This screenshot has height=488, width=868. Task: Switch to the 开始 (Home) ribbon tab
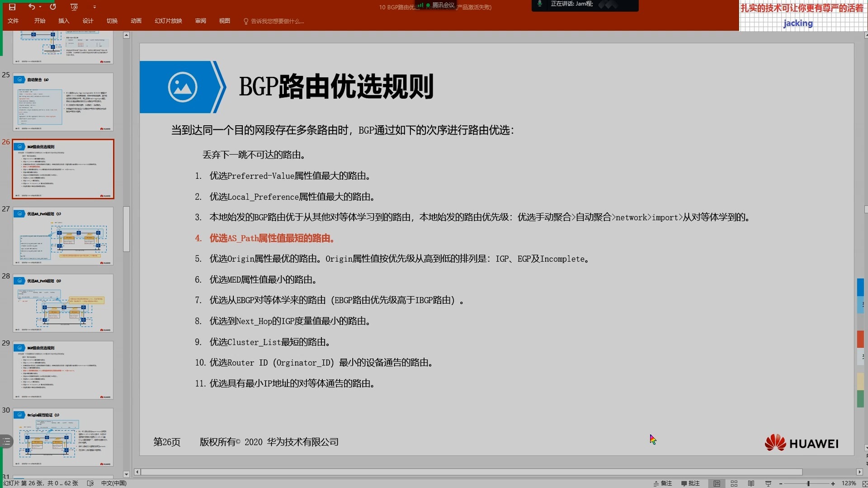(40, 21)
